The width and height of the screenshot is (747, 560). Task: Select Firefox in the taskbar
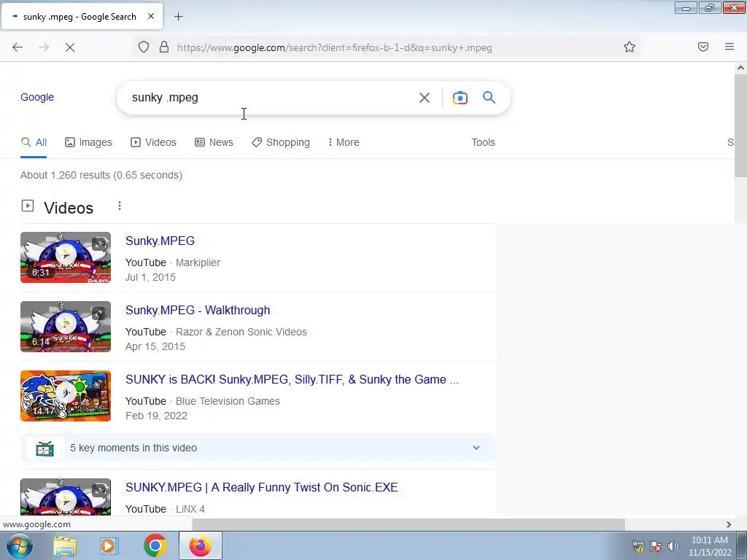[201, 545]
